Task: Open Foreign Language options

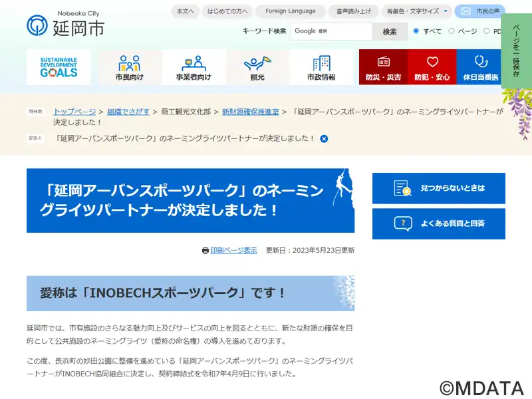Action: coord(291,11)
